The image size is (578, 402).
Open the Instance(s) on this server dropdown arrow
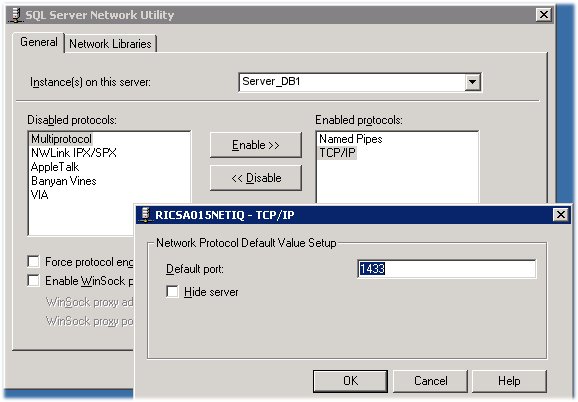pyautogui.click(x=473, y=82)
